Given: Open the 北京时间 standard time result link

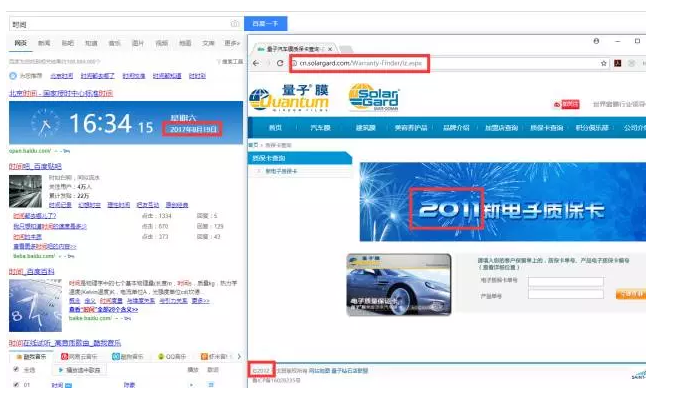Looking at the screenshot, I should (61, 93).
